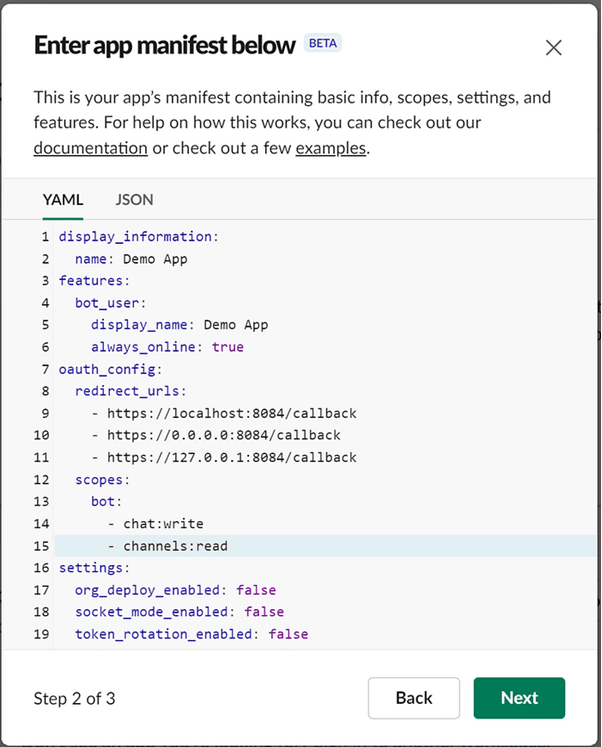Go back with the Back button

pyautogui.click(x=414, y=698)
